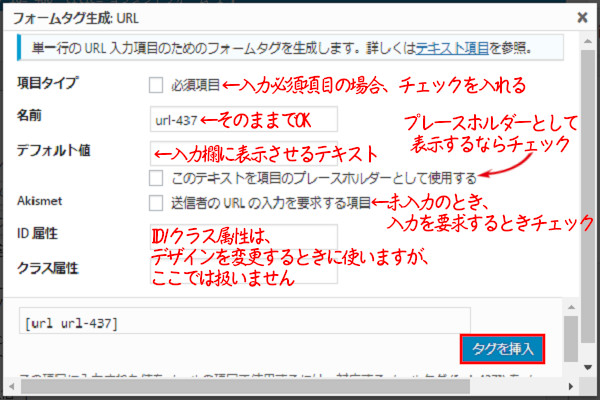Open the テキスト項目 help link

[x=452, y=49]
